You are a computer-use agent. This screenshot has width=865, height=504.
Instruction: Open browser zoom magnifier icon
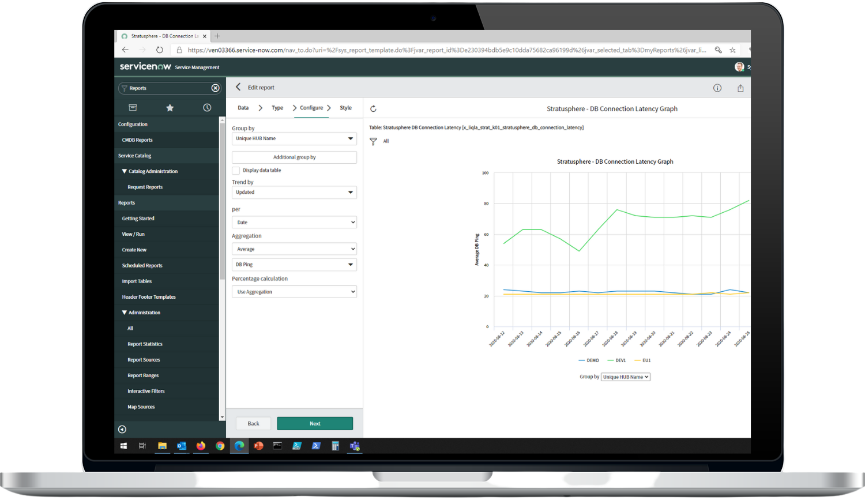pos(718,50)
